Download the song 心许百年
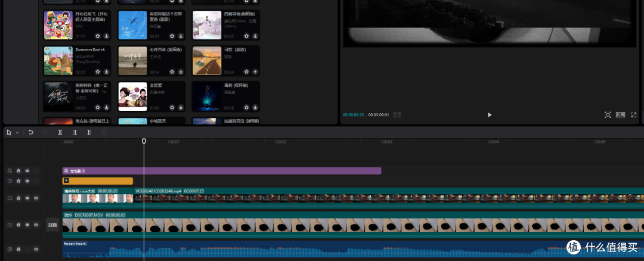The width and height of the screenshot is (644, 261). coord(181,72)
